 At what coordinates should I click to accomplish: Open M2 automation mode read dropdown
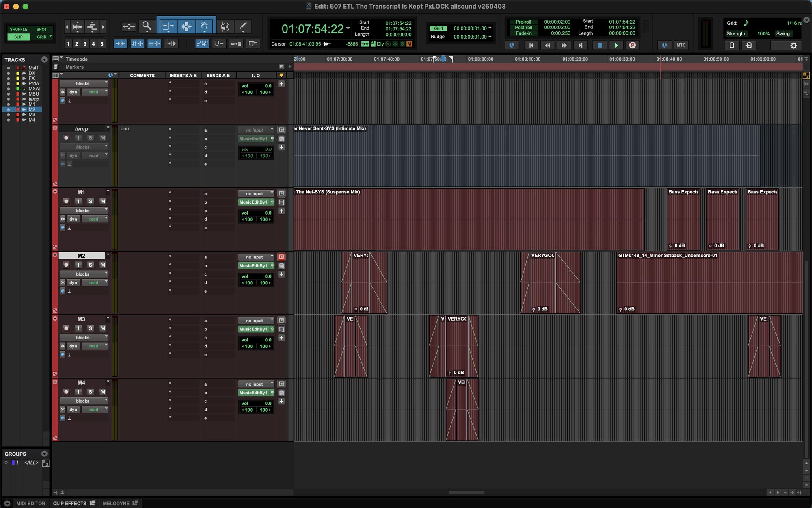click(x=95, y=282)
